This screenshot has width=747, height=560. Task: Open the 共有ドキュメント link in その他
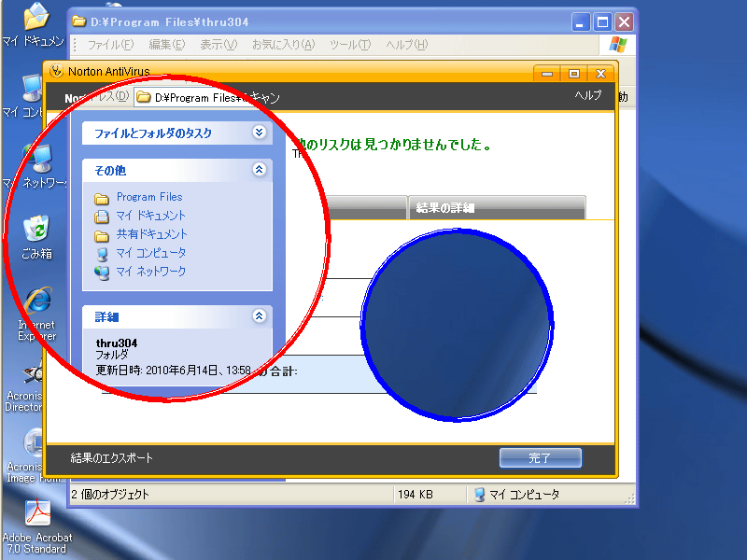pos(152,234)
